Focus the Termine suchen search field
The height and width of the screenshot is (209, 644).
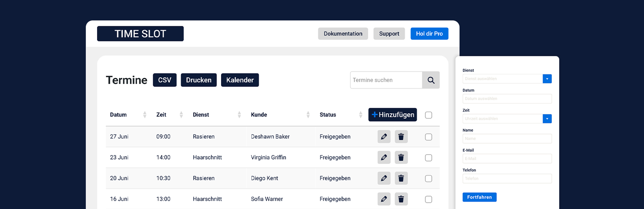(x=386, y=80)
